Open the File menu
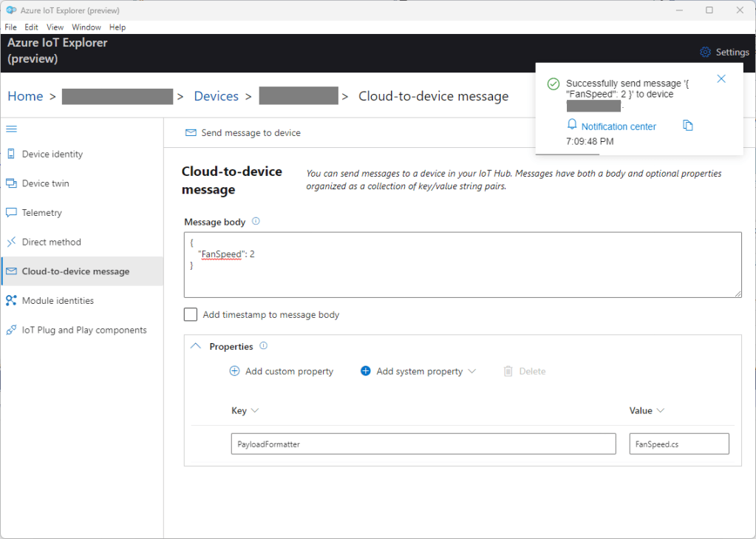 click(10, 27)
